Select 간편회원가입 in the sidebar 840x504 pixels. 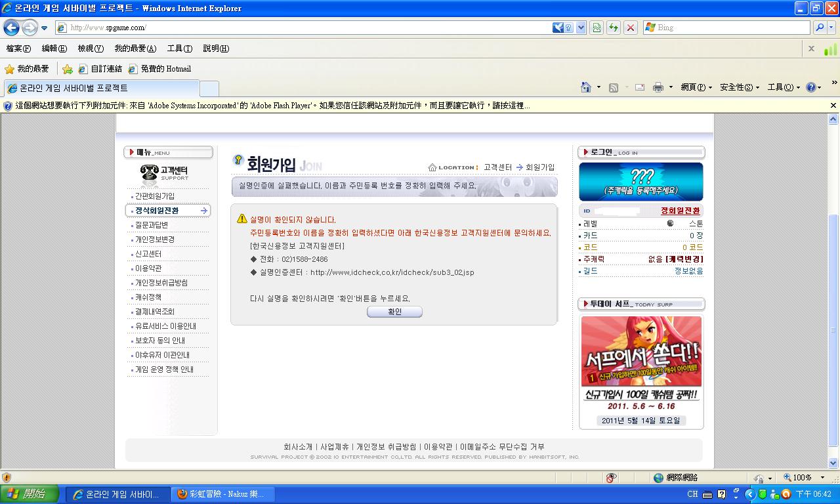pyautogui.click(x=155, y=196)
